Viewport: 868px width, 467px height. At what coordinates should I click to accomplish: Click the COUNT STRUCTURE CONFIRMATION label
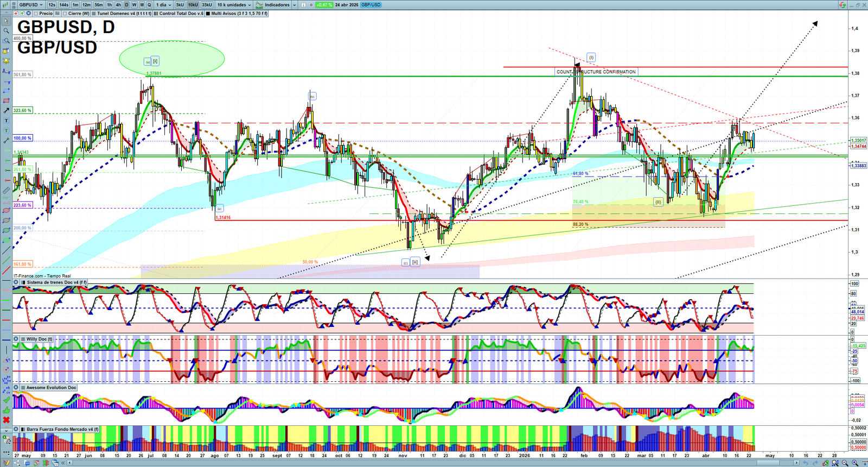click(596, 72)
